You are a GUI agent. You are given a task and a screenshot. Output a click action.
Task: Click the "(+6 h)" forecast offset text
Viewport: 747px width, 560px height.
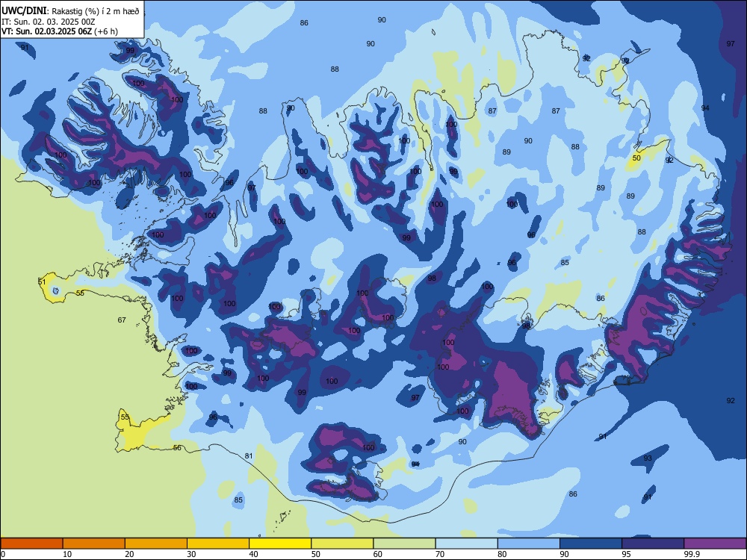click(x=106, y=31)
